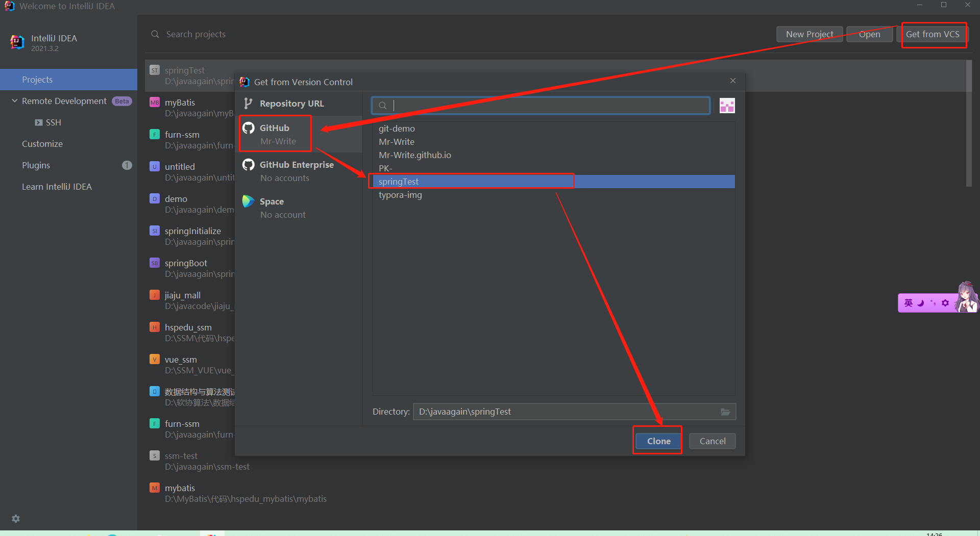The width and height of the screenshot is (980, 536).
Task: Click the hspedu_ssm project icon
Action: point(155,327)
